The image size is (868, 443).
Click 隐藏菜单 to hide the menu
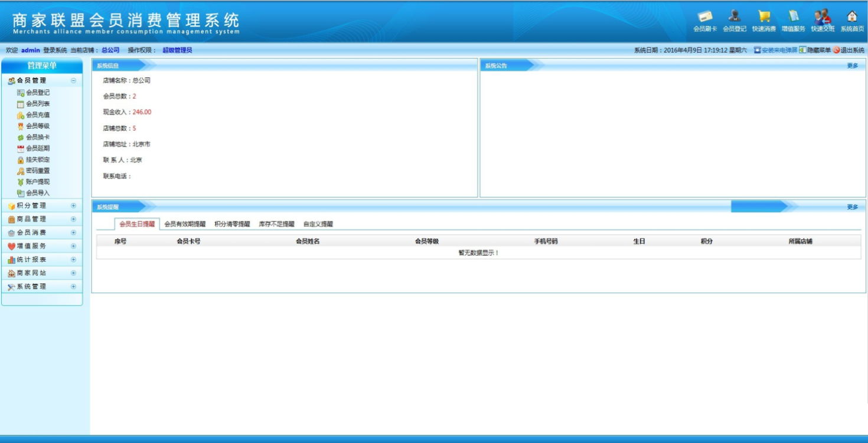(815, 50)
